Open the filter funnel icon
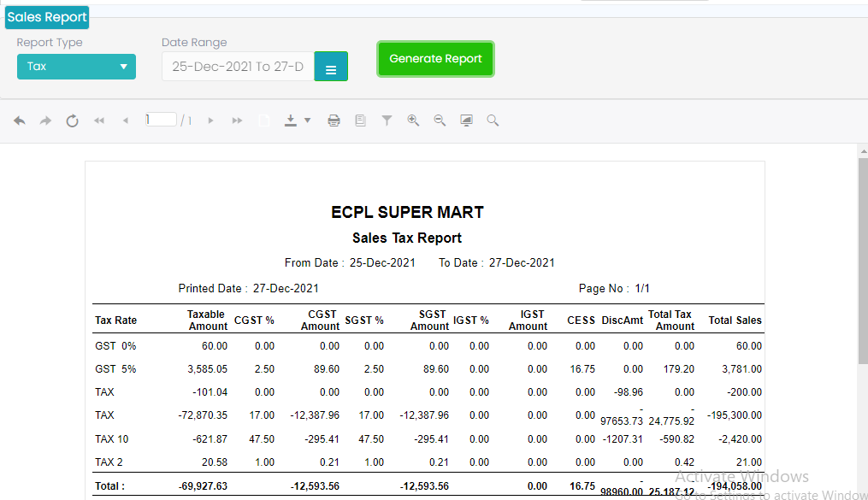Image resolution: width=868 pixels, height=500 pixels. tap(387, 121)
